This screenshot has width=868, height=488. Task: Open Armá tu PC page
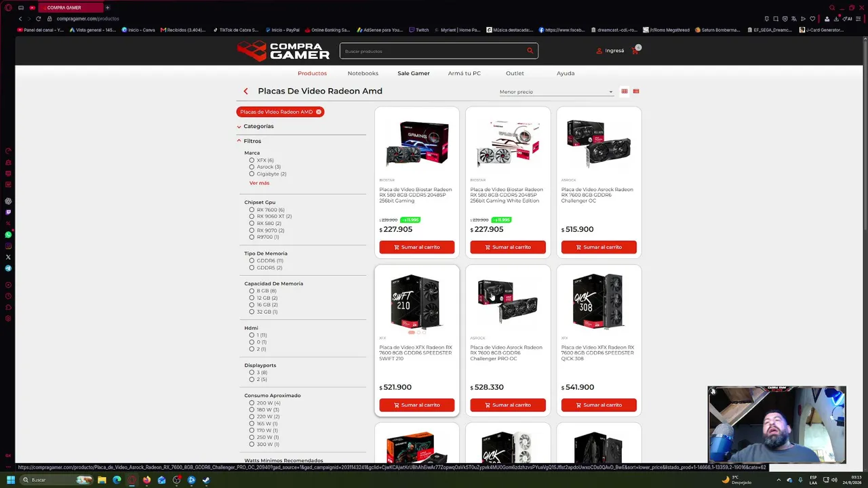(465, 73)
